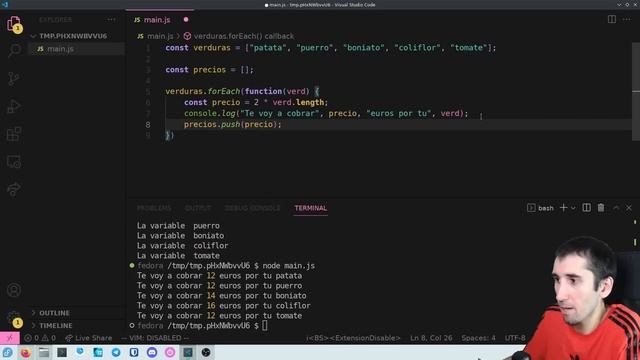The image size is (640, 360).
Task: Open the file manager from the taskbar
Action: [x=44, y=352]
